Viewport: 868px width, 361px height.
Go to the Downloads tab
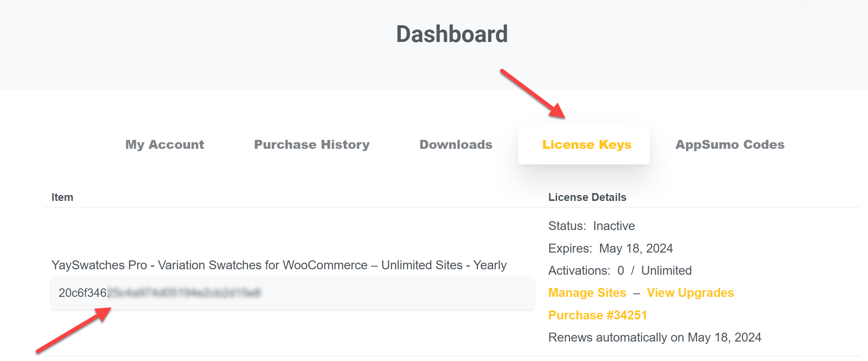(x=456, y=145)
